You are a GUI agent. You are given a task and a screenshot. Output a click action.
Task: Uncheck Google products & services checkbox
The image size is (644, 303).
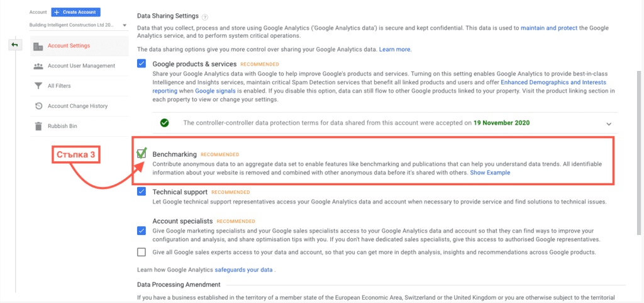(x=142, y=64)
